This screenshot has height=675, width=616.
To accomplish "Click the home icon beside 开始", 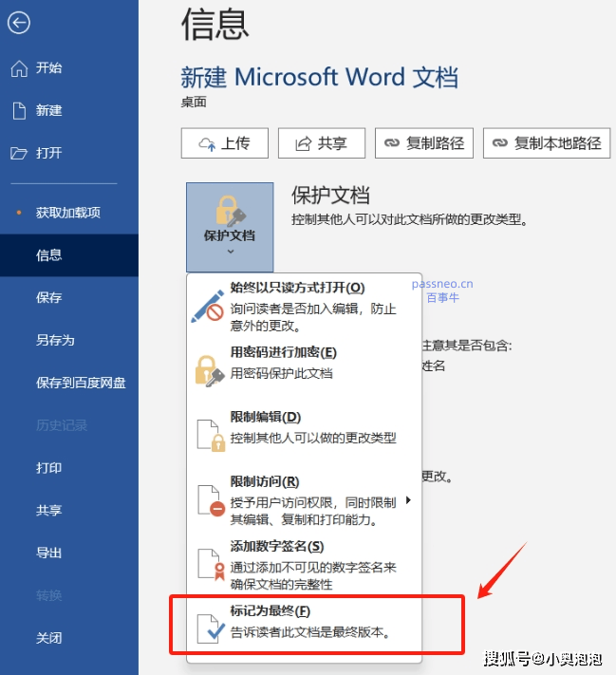I will (x=19, y=68).
